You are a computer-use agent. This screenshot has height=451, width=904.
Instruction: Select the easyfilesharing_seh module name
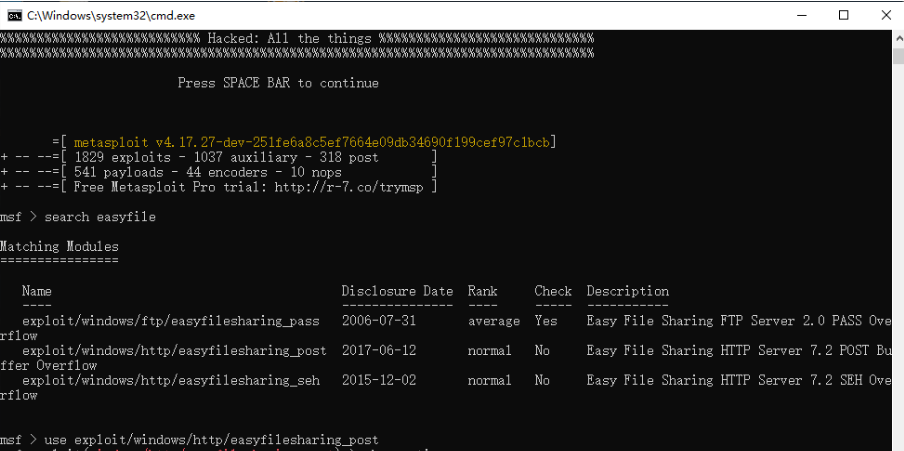pyautogui.click(x=171, y=381)
